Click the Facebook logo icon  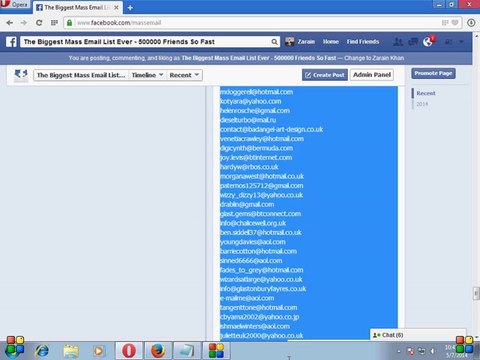click(11, 42)
